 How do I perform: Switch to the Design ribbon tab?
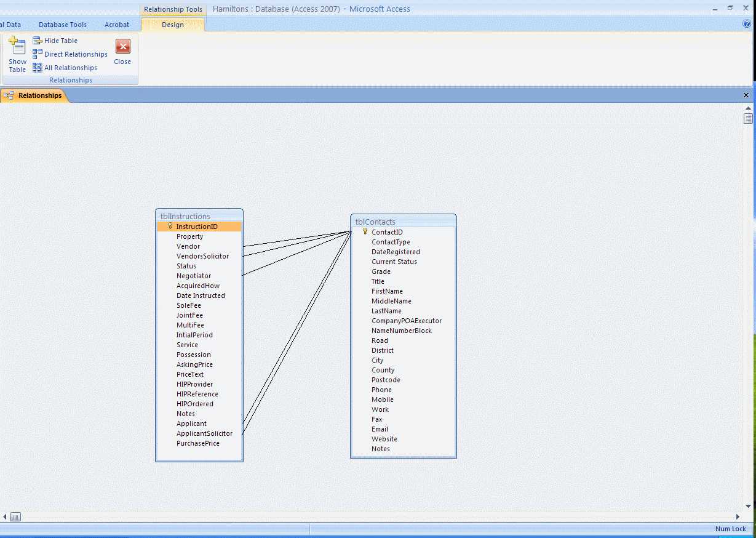point(173,25)
